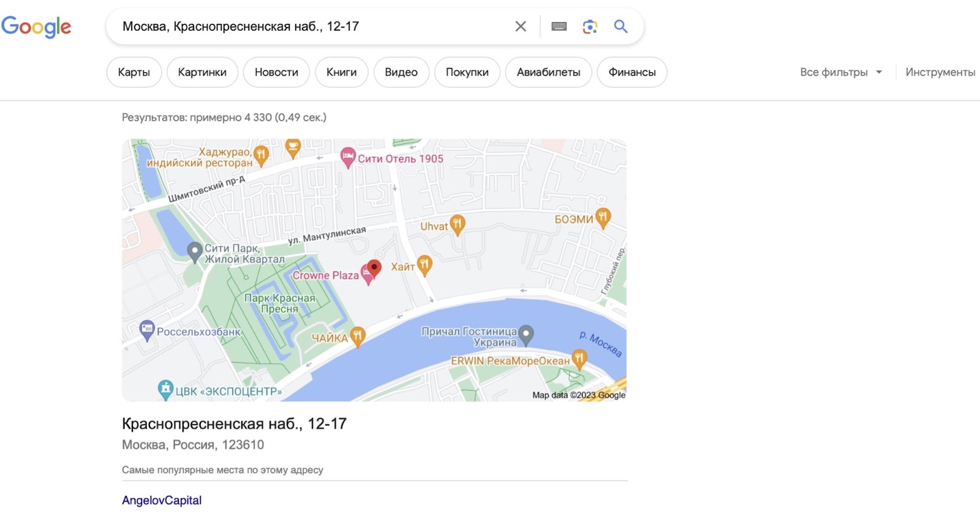Click the ЧАЙКА restaurant marker
The height and width of the screenshot is (518, 980).
coord(358,337)
